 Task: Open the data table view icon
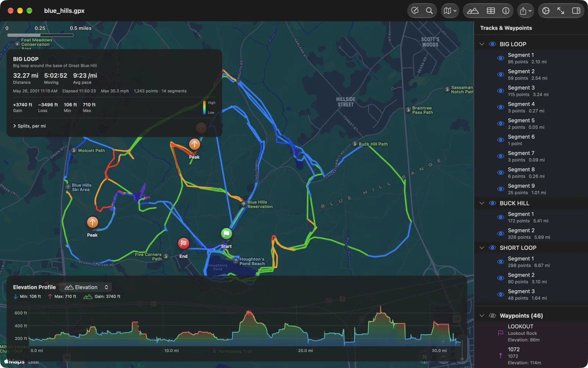[x=491, y=11]
